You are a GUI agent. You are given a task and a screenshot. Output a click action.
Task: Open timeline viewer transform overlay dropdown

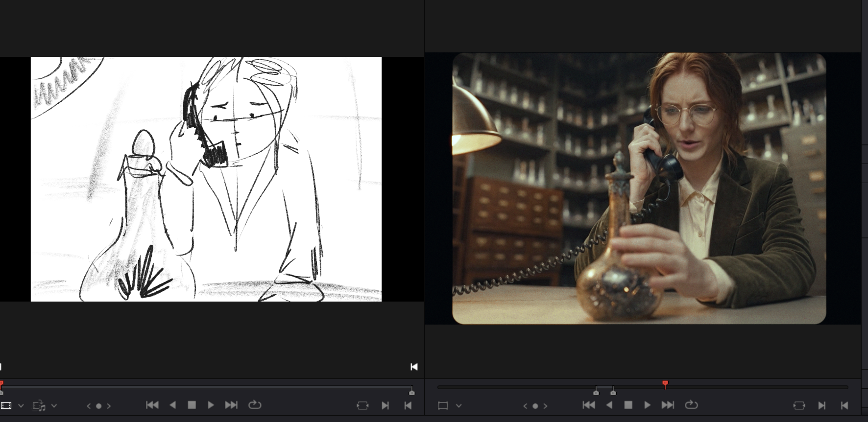459,406
